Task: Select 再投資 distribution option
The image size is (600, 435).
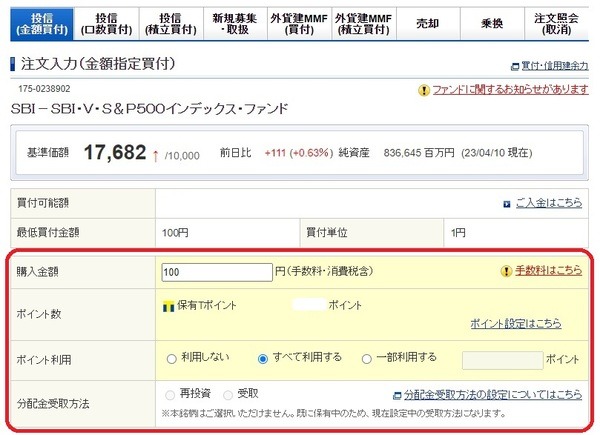Action: tap(170, 395)
